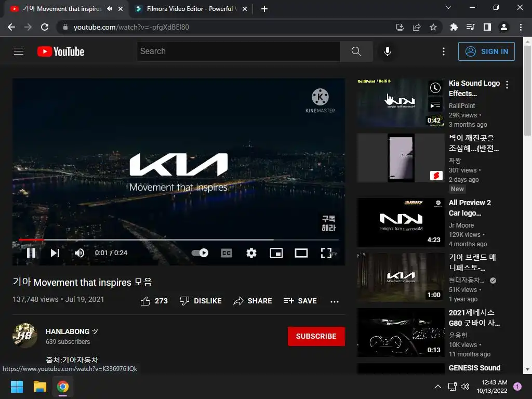Enter full screen mode
The height and width of the screenshot is (399, 532).
tap(326, 253)
